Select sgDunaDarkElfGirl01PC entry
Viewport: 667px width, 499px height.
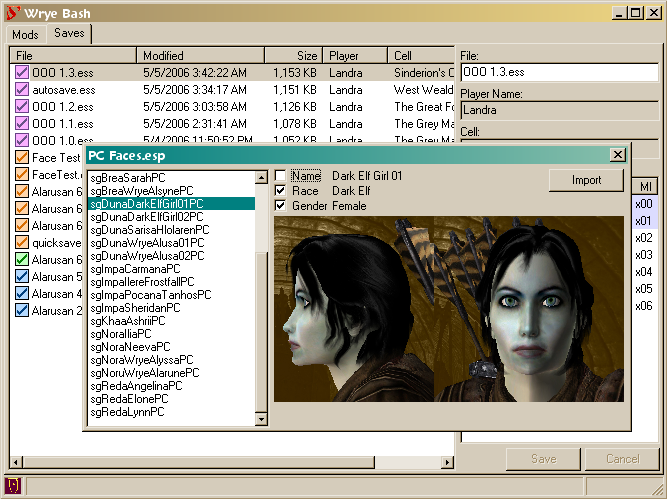coord(171,204)
